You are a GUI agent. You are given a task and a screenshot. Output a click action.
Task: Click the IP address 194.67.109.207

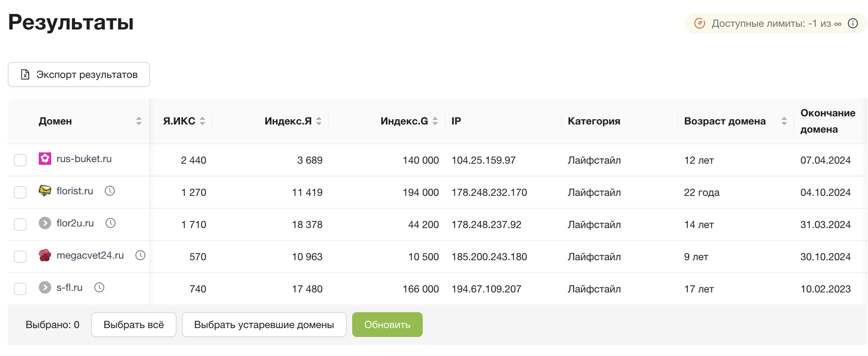(x=486, y=289)
